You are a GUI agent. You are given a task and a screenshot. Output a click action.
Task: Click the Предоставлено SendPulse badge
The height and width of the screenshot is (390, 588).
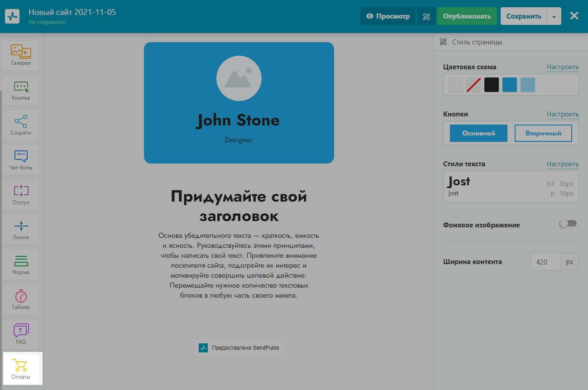239,348
